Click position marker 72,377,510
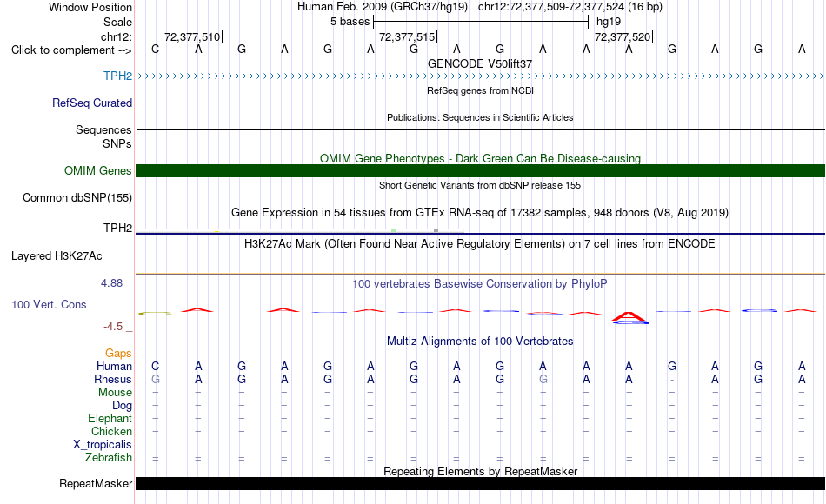Image resolution: width=826 pixels, height=504 pixels. coord(192,36)
